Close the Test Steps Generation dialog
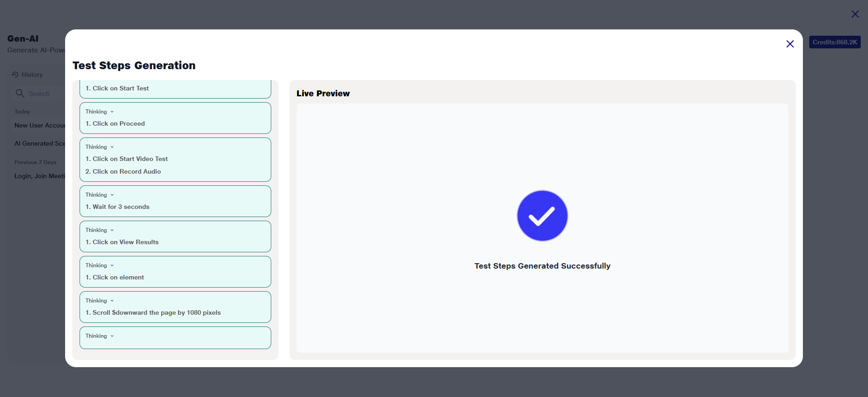Image resolution: width=868 pixels, height=397 pixels. (x=790, y=44)
